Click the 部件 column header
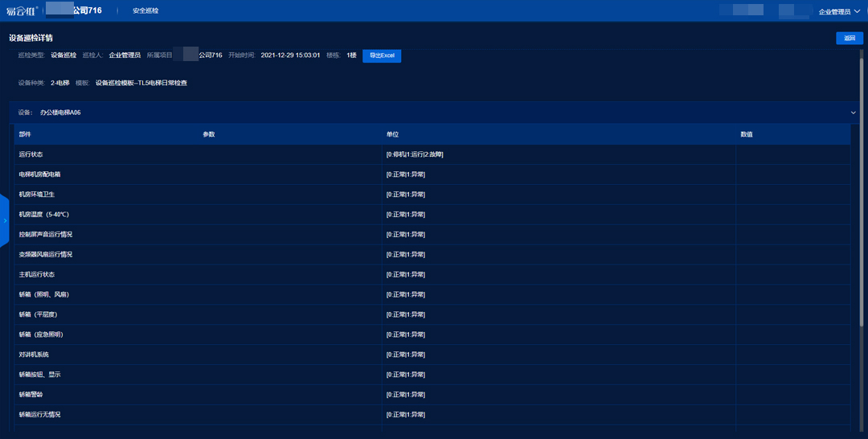868x439 pixels. [25, 134]
